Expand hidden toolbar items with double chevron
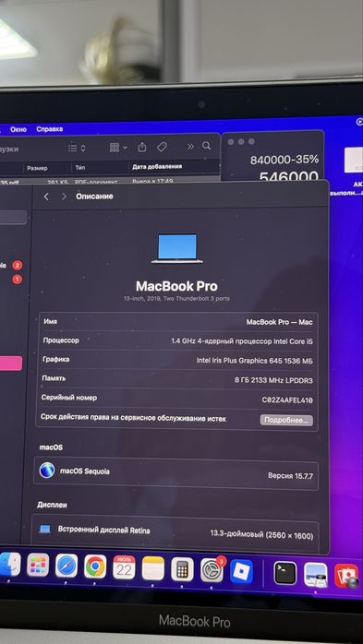The image size is (363, 644). click(x=190, y=146)
